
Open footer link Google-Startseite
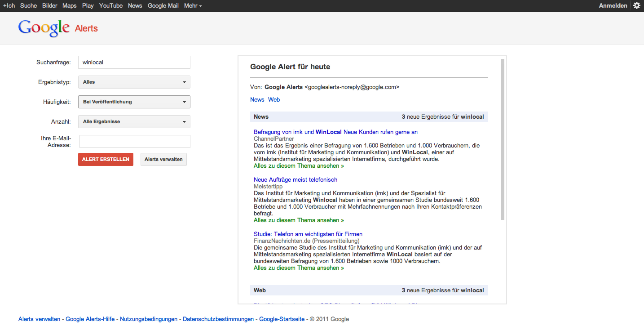(282, 319)
